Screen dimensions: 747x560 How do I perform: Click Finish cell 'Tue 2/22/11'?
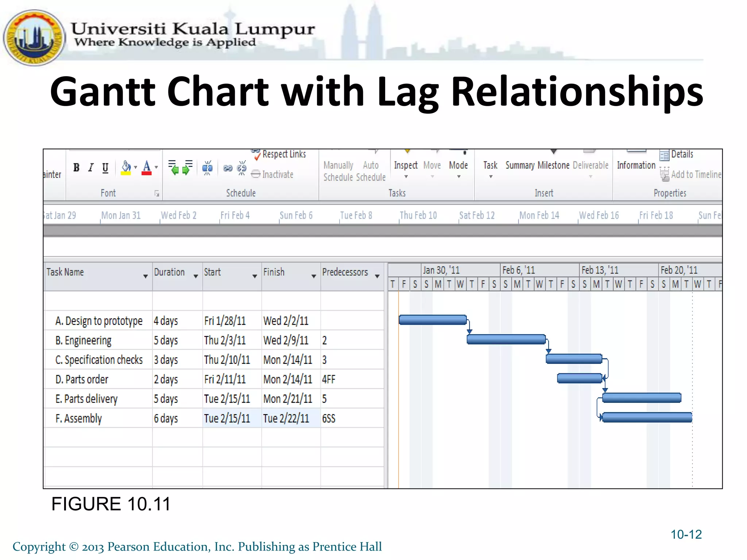[x=291, y=418]
